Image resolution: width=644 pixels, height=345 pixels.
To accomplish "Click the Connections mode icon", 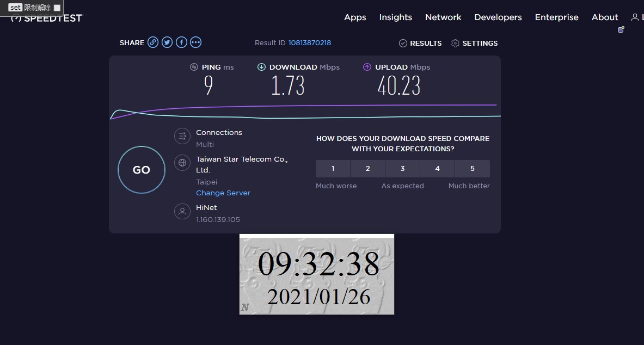I will (182, 136).
